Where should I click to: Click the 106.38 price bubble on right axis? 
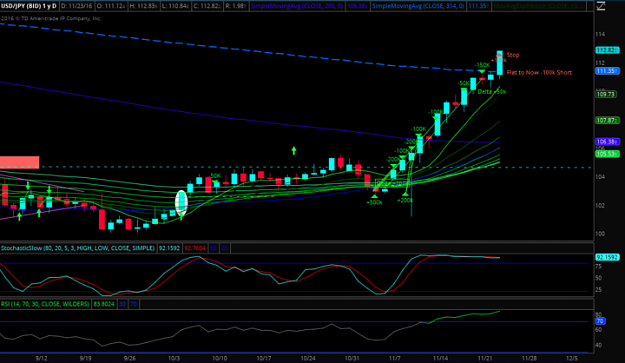(x=607, y=142)
